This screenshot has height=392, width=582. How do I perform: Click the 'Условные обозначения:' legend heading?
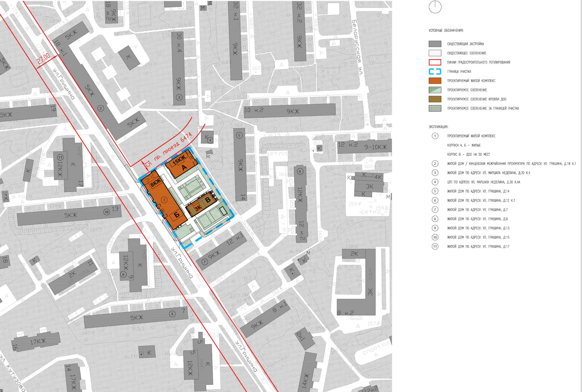click(x=446, y=30)
